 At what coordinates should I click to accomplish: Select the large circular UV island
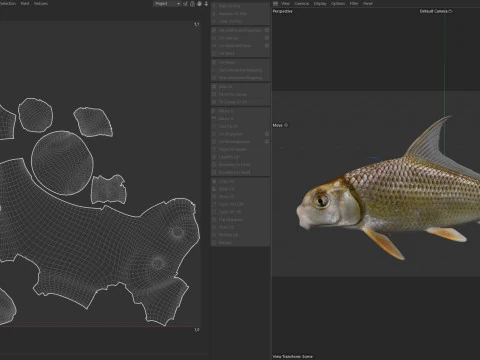pyautogui.click(x=62, y=163)
